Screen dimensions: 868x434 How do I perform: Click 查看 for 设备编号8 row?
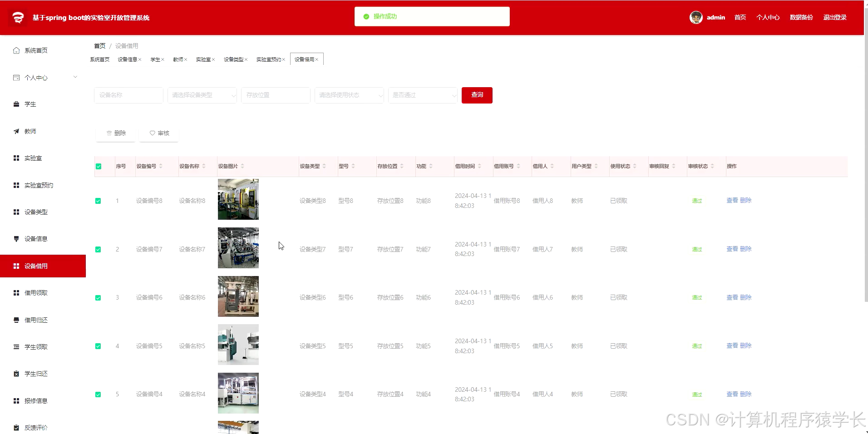(732, 200)
